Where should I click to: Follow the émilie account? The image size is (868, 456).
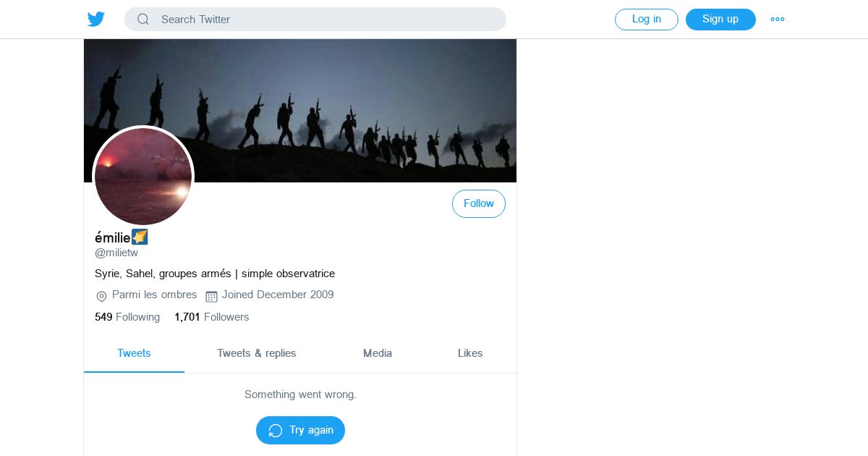(x=479, y=203)
